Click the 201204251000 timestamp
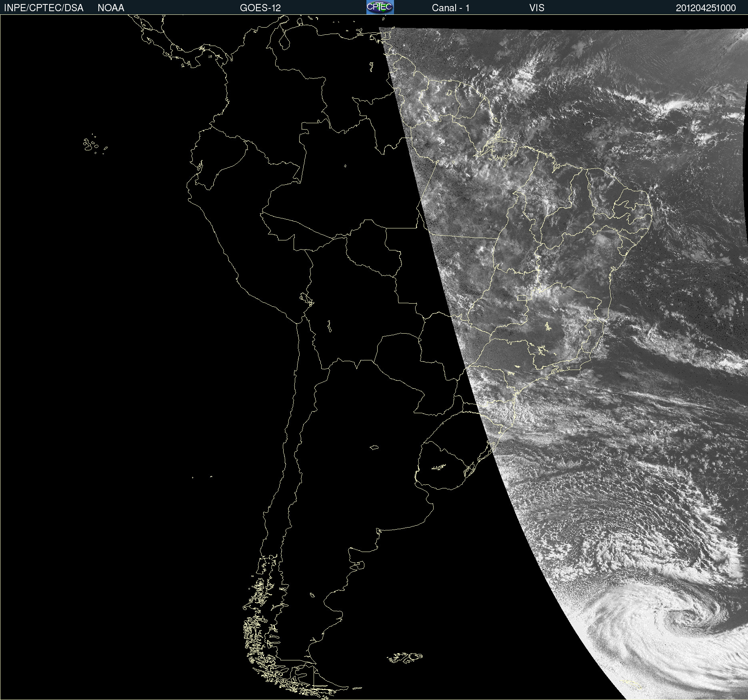Screen dimensions: 748x700 [706, 8]
